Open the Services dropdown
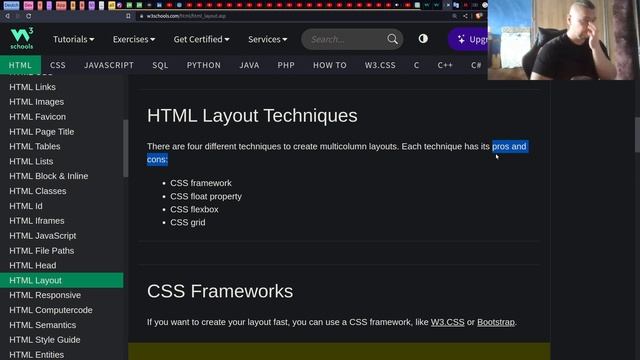Screen dimensions: 640x360 [268, 39]
